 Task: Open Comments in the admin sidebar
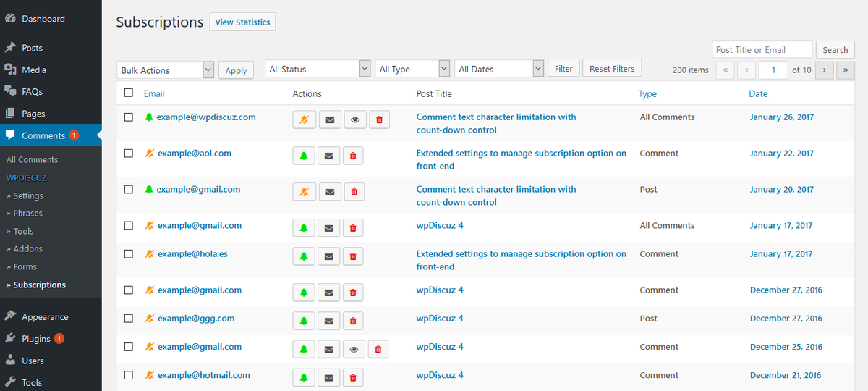51,135
